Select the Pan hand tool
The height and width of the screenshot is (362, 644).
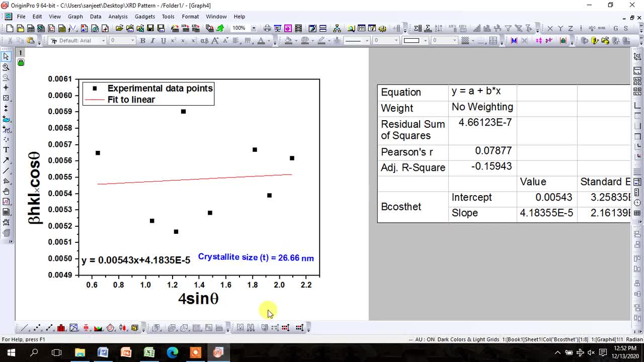coord(6,191)
